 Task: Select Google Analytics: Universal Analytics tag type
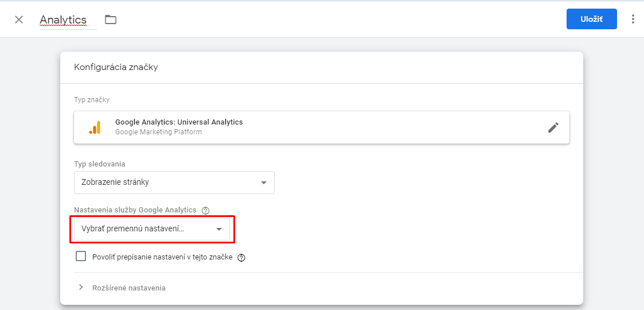322,127
